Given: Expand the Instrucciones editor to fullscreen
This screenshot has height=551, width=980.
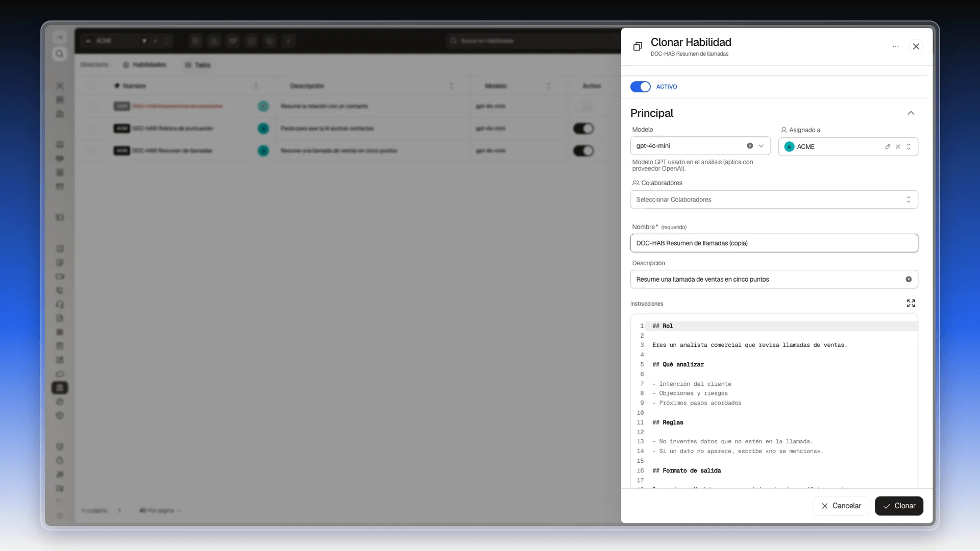Looking at the screenshot, I should pos(911,304).
